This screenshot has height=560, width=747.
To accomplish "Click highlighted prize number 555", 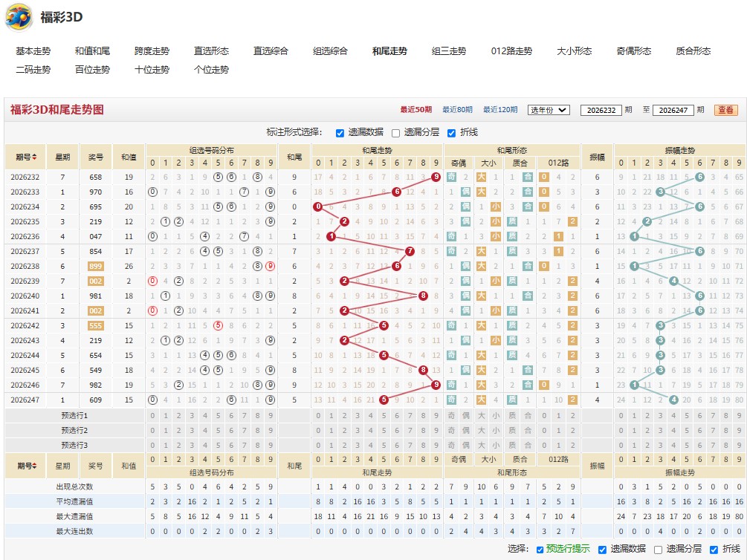I will click(x=96, y=326).
